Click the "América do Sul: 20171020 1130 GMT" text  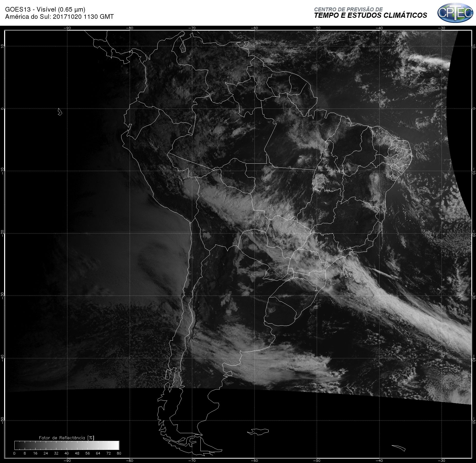point(59,17)
